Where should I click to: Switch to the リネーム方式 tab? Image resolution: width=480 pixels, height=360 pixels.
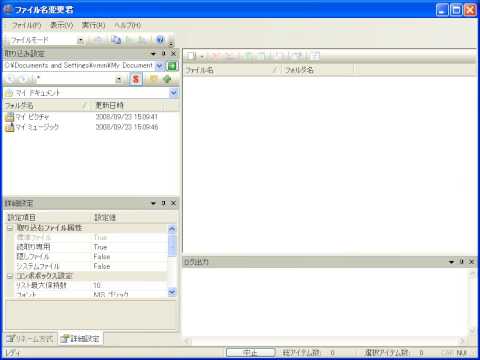[30, 339]
